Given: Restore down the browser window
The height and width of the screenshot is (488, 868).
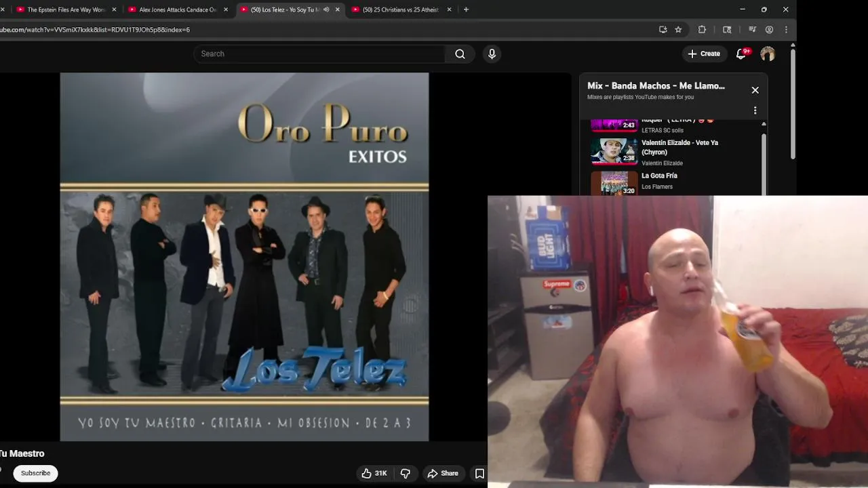Looking at the screenshot, I should point(764,9).
